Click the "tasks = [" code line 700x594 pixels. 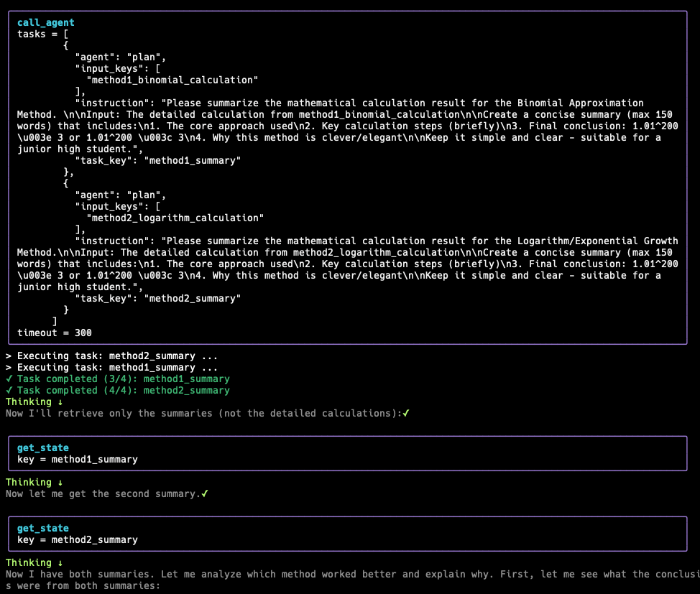coord(40,34)
